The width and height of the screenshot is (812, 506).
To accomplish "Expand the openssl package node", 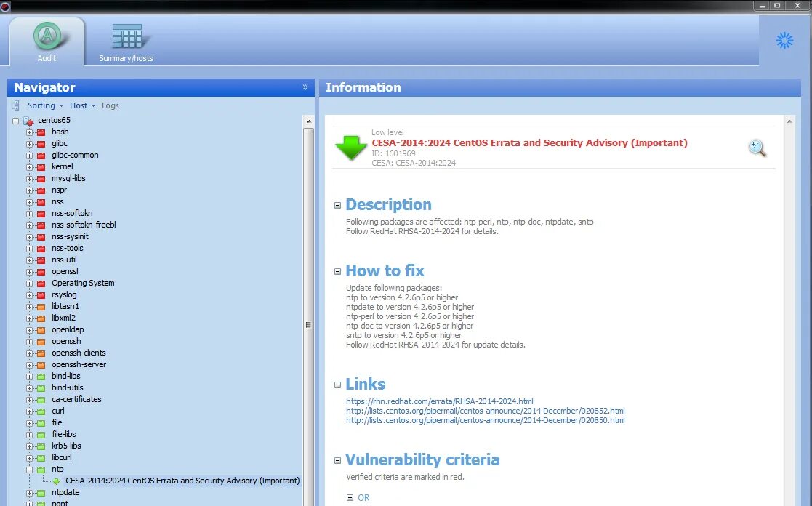I will pos(30,272).
